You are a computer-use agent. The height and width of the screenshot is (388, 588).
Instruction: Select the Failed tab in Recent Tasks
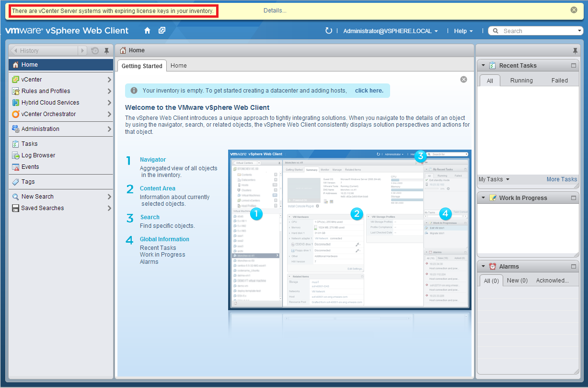tap(559, 81)
